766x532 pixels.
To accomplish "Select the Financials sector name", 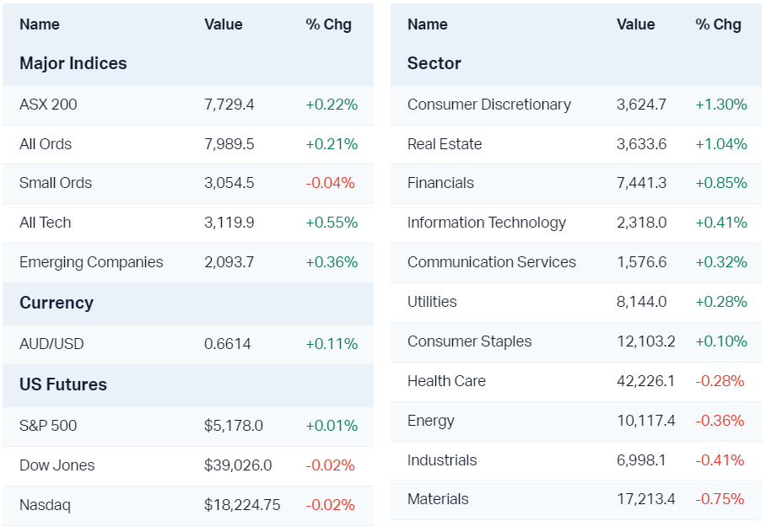I will (x=440, y=183).
